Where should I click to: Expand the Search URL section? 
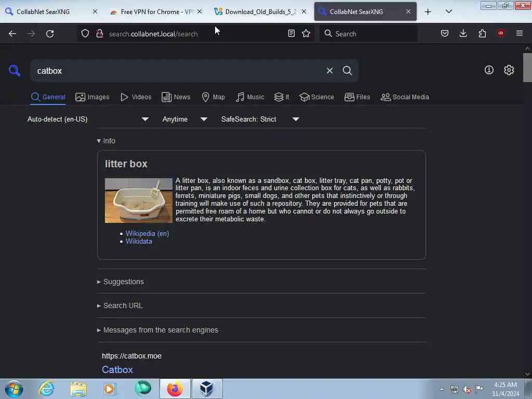point(120,305)
